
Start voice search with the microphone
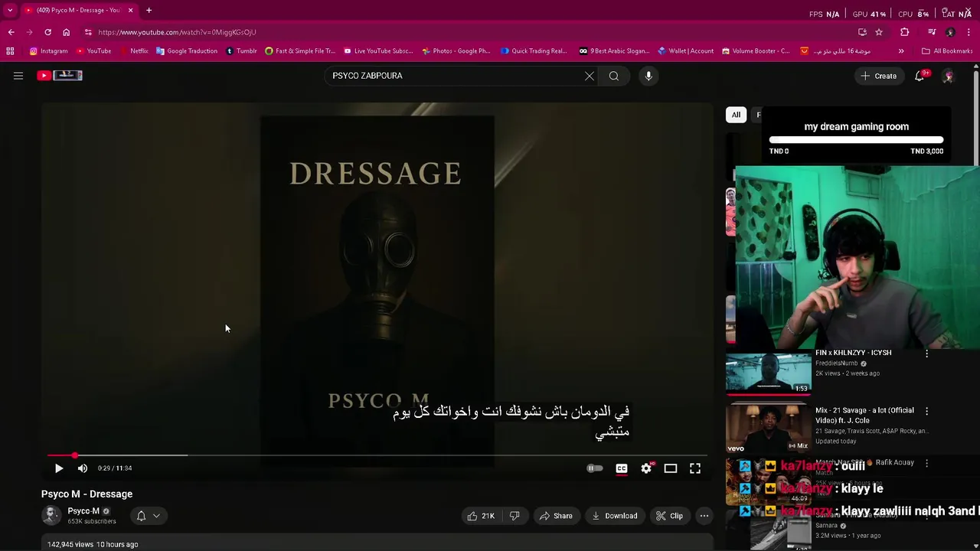648,76
